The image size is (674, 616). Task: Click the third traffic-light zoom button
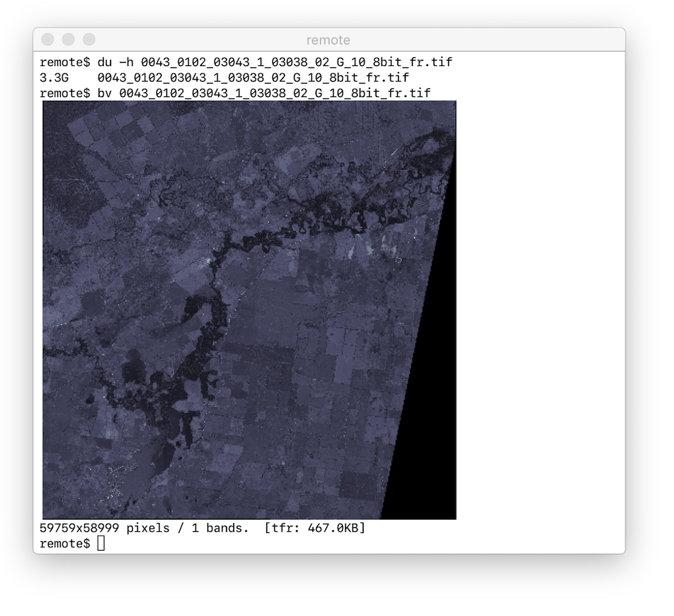89,40
